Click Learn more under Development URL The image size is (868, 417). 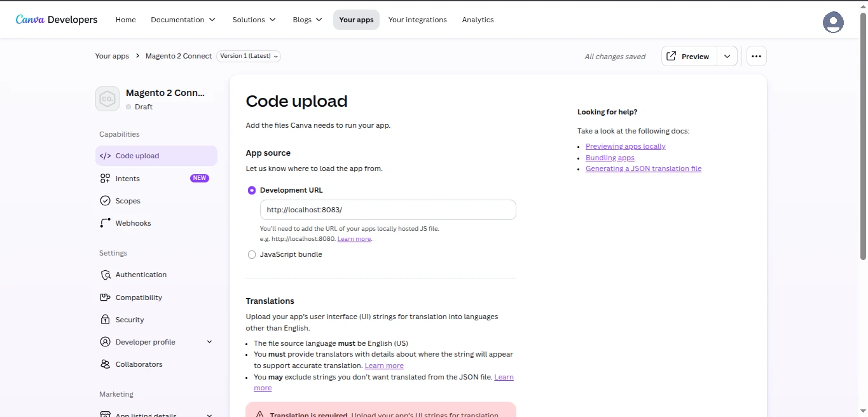coord(354,239)
